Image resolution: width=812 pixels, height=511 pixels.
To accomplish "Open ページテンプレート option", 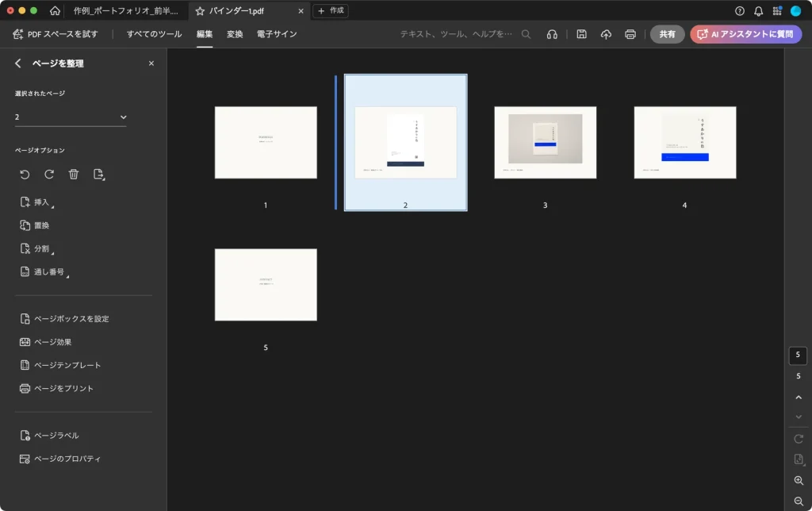I will point(60,365).
